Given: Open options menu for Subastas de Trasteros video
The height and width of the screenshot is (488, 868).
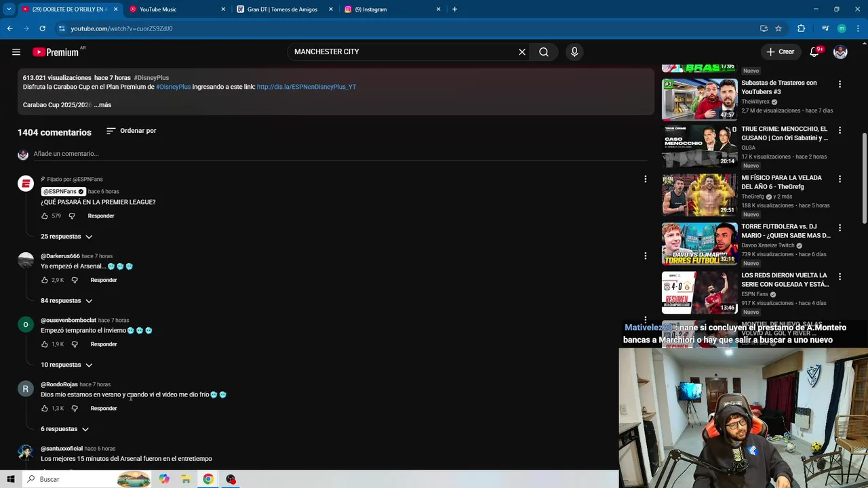Looking at the screenshot, I should coord(840,84).
